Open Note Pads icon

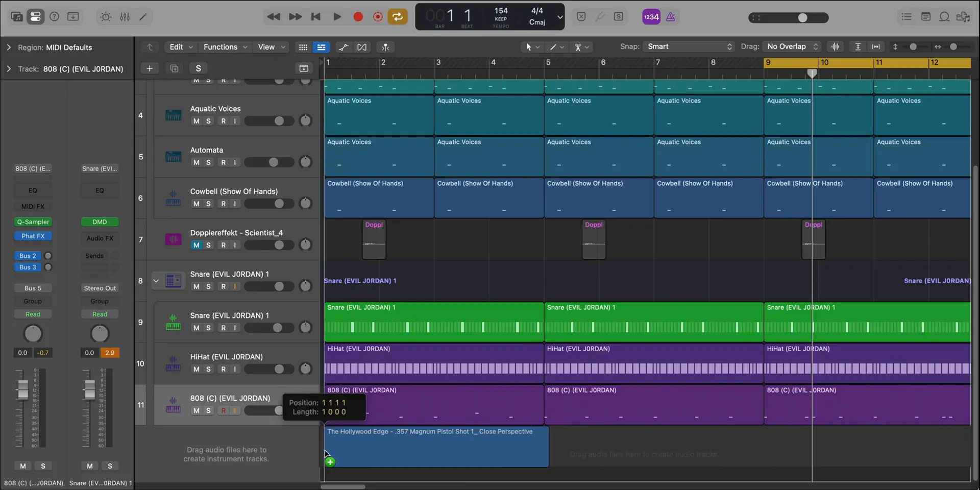[x=925, y=17]
